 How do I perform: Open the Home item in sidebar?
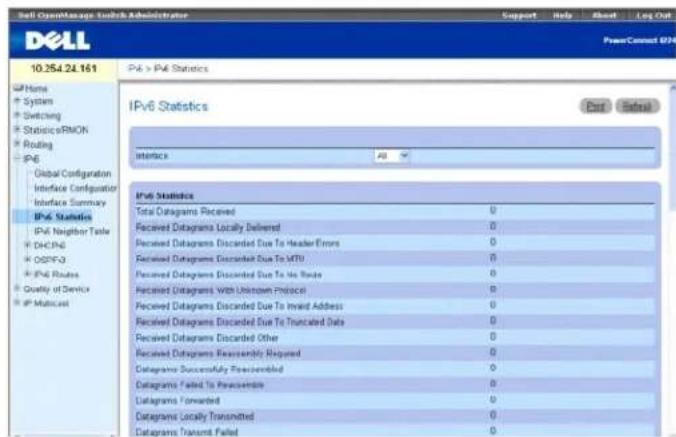click(36, 88)
